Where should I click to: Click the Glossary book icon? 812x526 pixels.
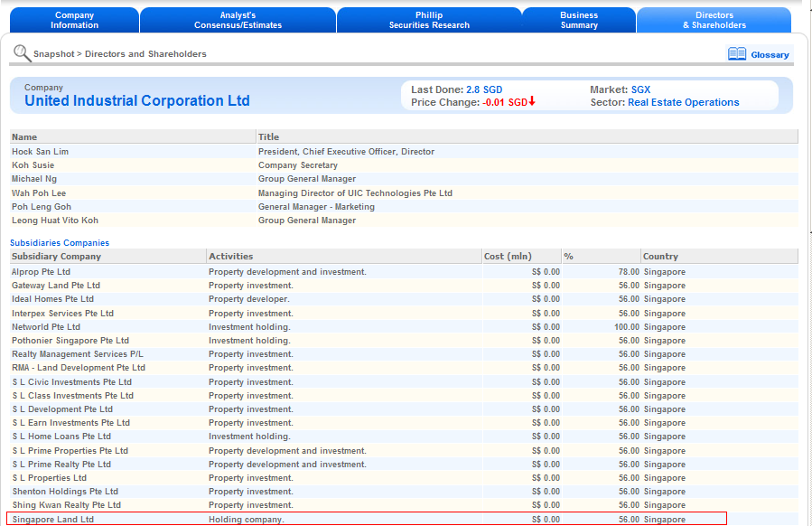point(736,54)
